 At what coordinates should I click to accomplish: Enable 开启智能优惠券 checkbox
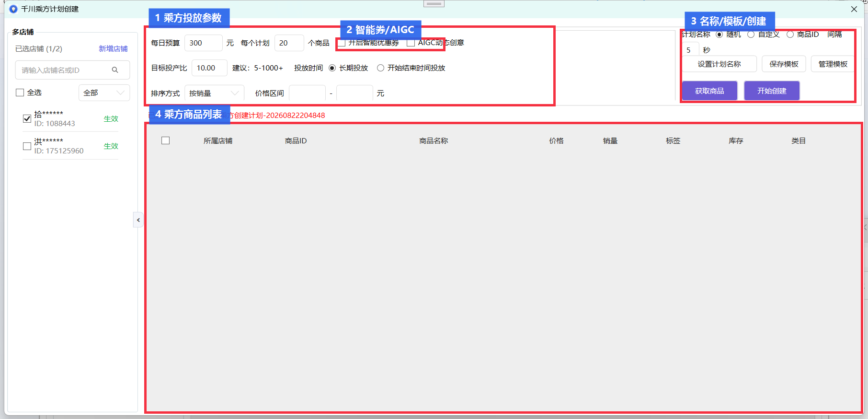(x=342, y=43)
